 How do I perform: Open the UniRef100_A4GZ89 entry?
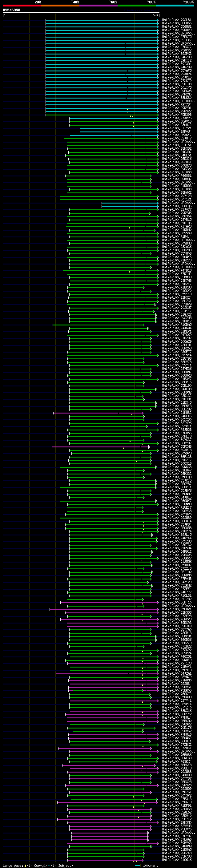tap(177, 67)
